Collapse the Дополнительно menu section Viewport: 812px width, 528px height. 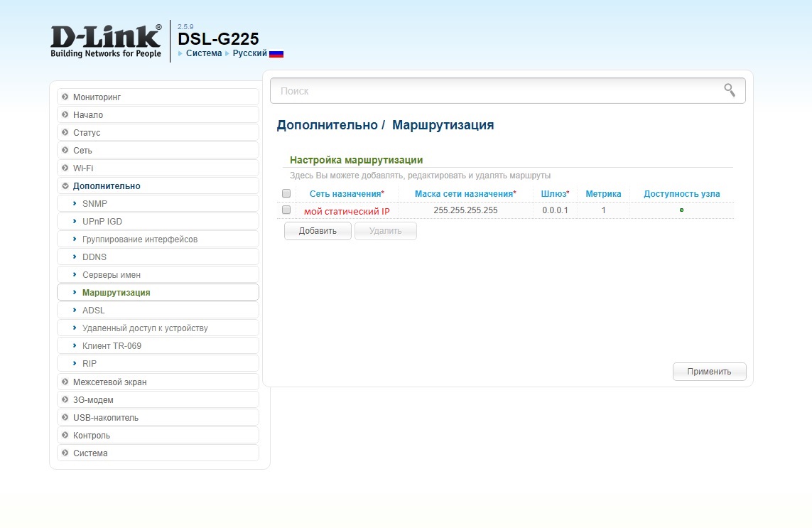coord(107,186)
